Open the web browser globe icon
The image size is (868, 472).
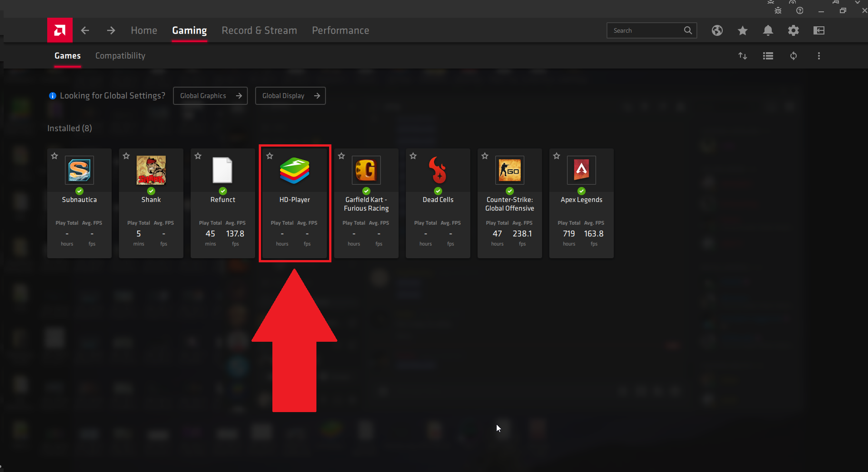click(717, 30)
